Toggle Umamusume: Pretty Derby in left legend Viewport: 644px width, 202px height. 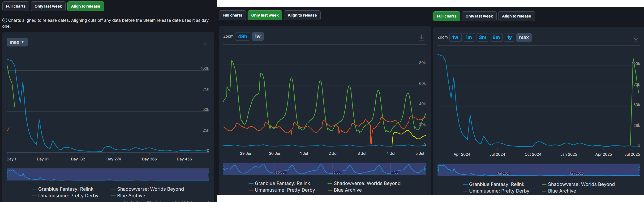point(65,196)
